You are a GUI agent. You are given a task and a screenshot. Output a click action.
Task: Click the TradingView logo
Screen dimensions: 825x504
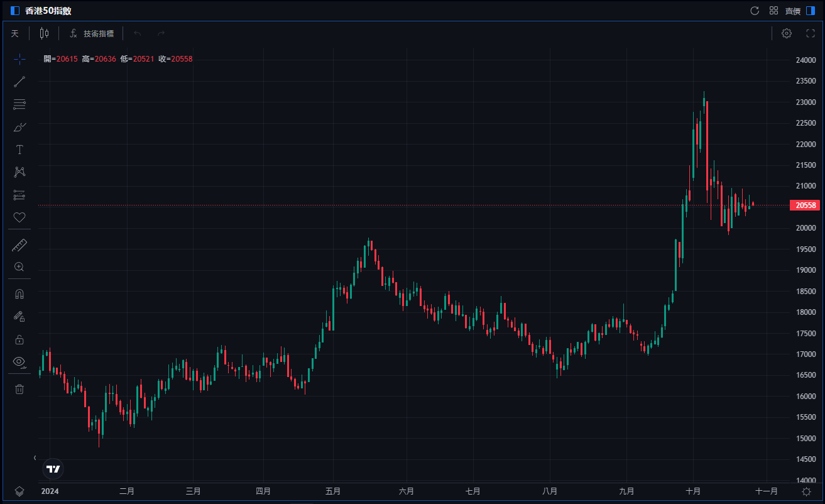point(53,469)
